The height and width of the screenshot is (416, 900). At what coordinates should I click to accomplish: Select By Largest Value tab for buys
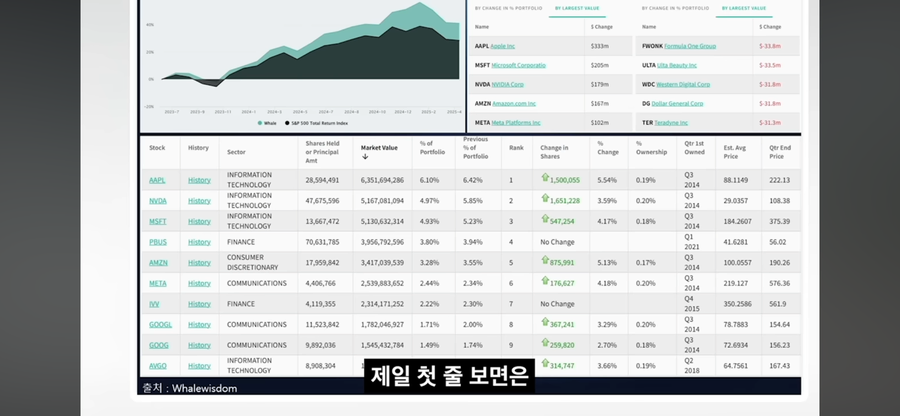tap(577, 9)
